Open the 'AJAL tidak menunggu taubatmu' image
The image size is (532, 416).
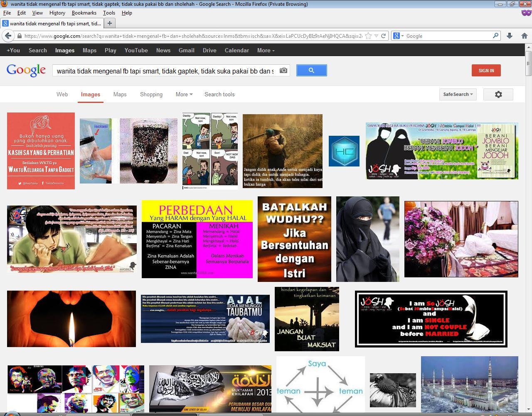[x=205, y=319]
